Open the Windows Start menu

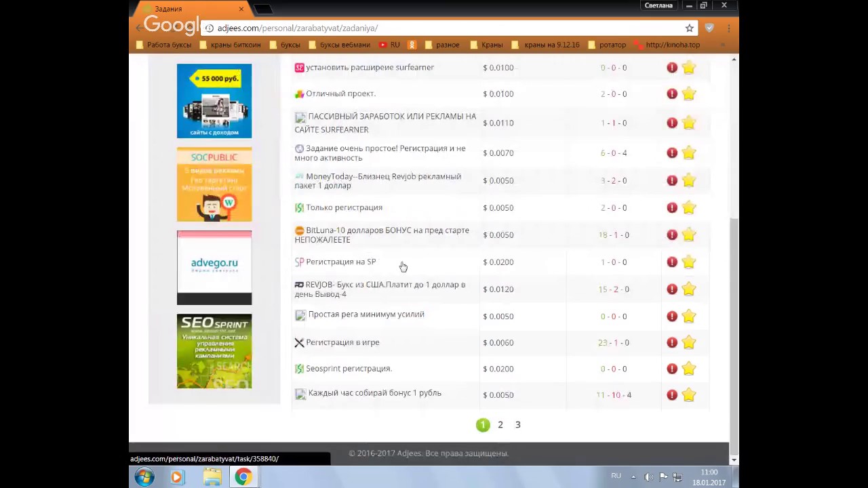[x=144, y=477]
